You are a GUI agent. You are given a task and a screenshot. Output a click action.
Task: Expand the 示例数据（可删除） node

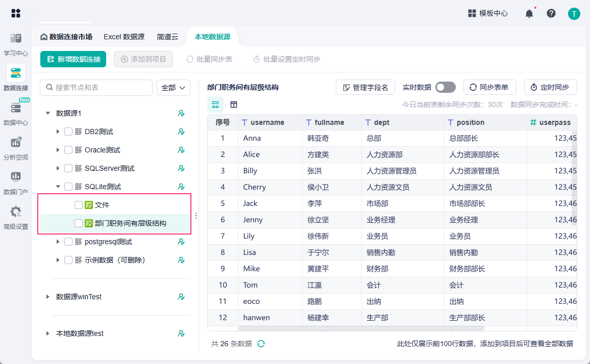58,260
